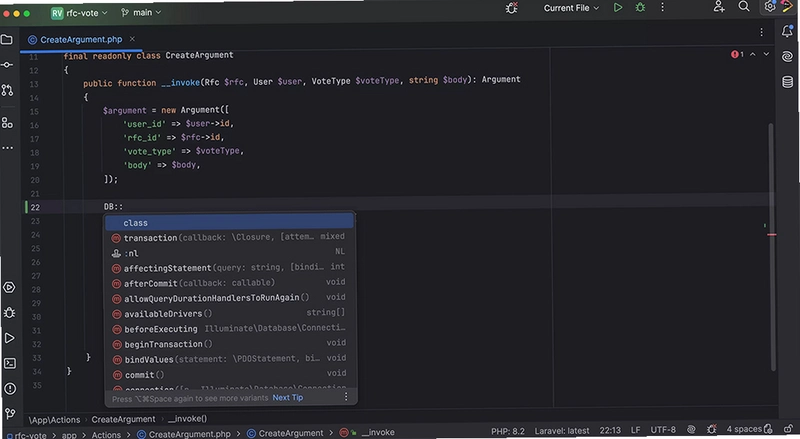Open the Structure tool window
Viewport: 800px width, 439px height.
point(7,123)
